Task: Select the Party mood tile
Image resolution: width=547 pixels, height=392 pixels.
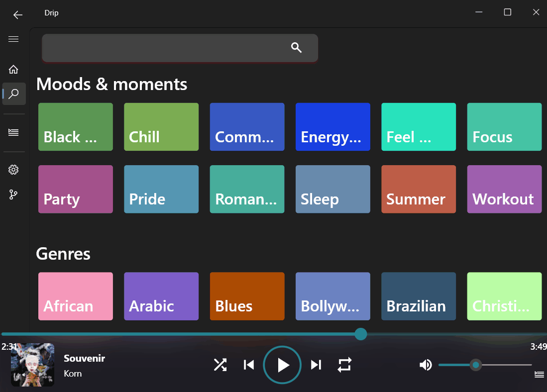Action: [x=76, y=190]
